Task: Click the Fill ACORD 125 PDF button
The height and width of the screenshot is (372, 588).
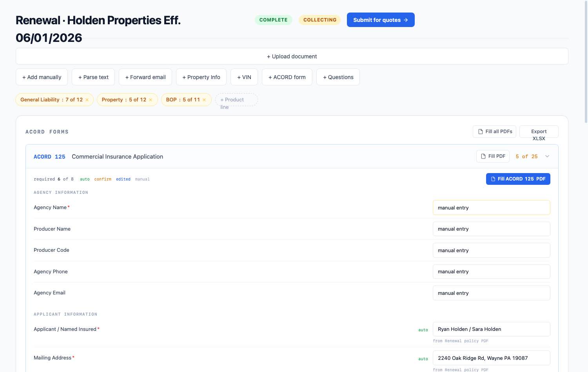Action: 518,179
